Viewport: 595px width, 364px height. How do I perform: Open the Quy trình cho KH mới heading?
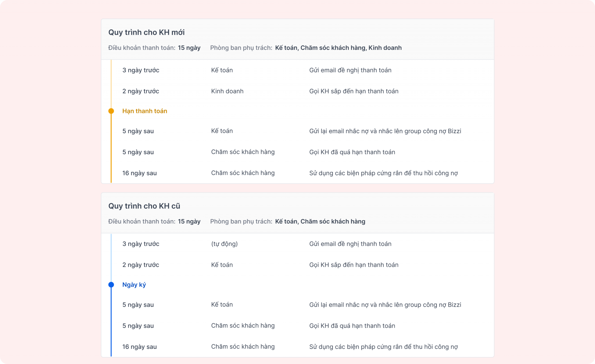pos(146,32)
